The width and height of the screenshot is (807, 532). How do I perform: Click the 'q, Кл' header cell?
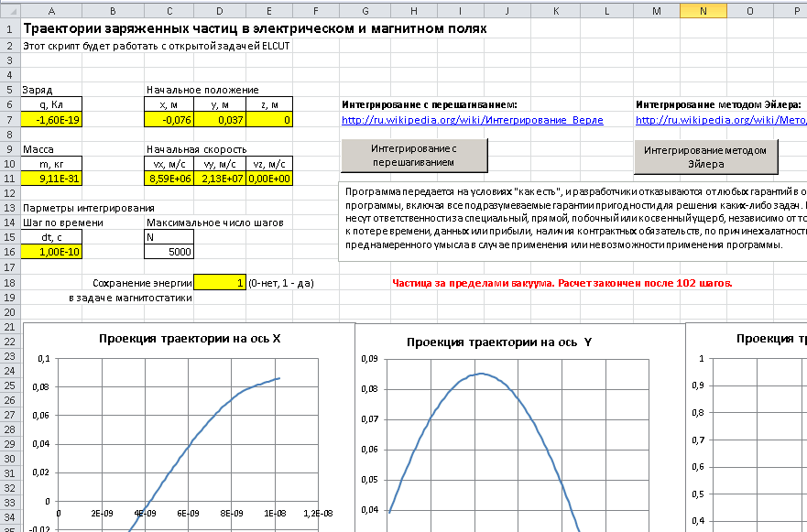click(51, 104)
